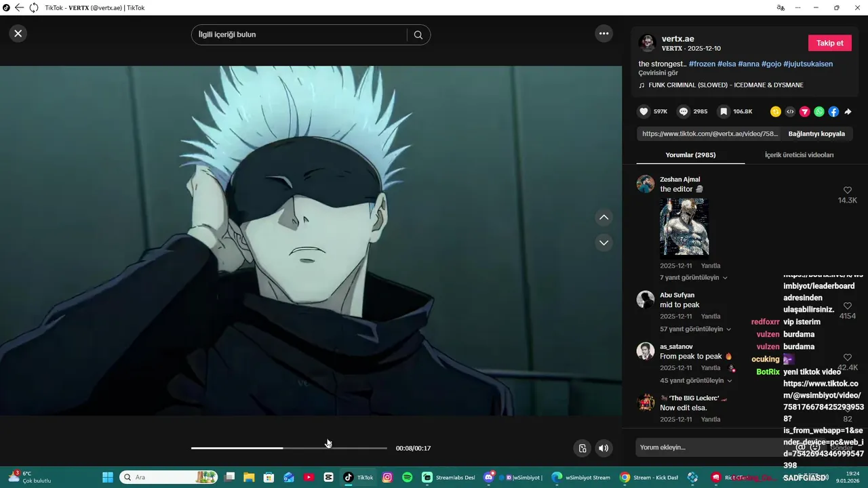Expand 7 replies under Zeshan Ajmal's comment
Screen dimensions: 868x488
click(694, 278)
